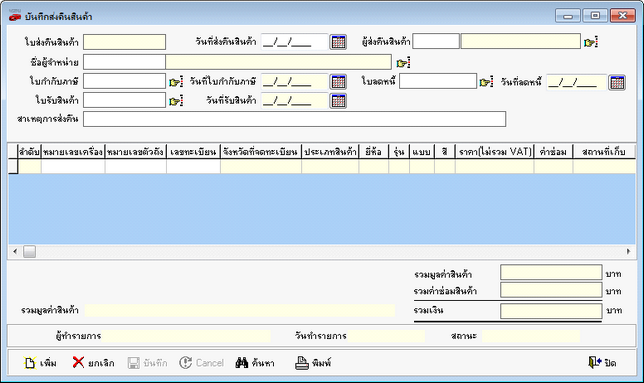Screen dimensions: 644x383
Task: Click the ใบลดหนี้ input field
Action: tap(438, 81)
